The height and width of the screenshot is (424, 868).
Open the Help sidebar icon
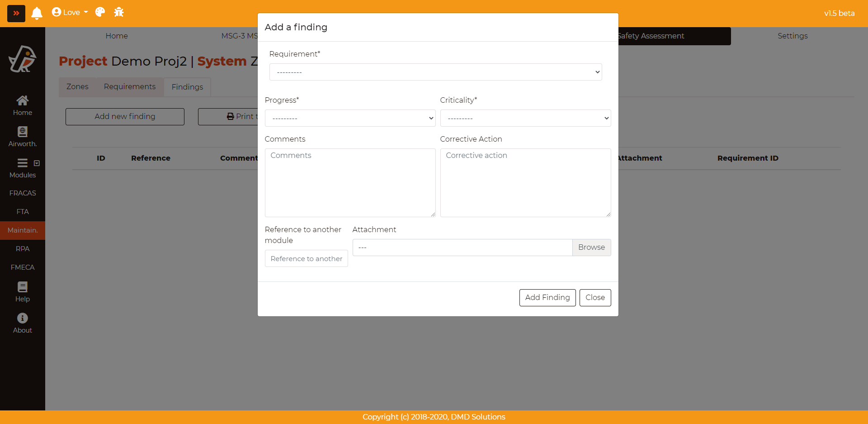coord(23,292)
